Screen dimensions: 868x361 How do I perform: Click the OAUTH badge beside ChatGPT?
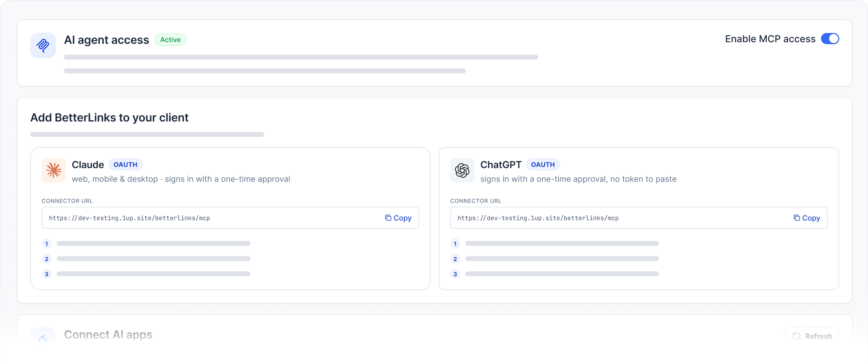click(543, 165)
